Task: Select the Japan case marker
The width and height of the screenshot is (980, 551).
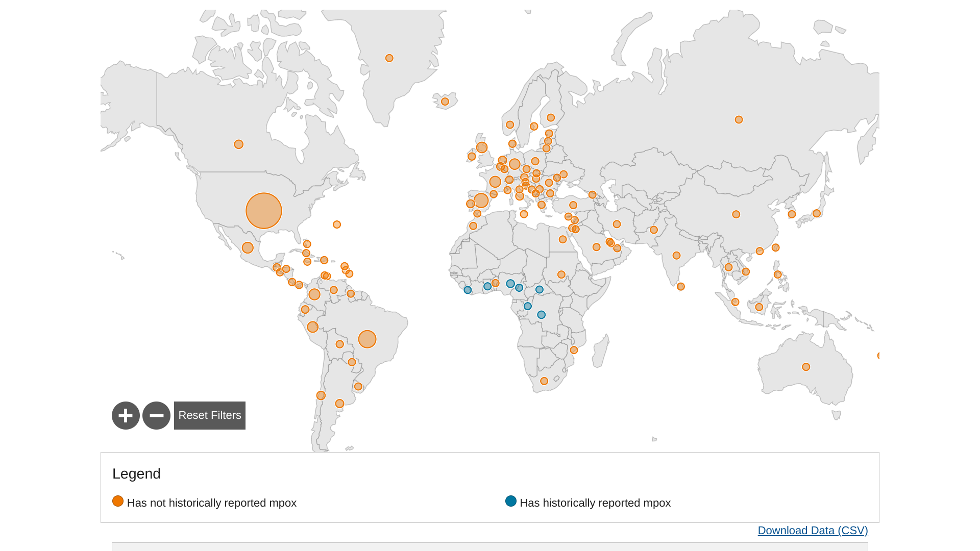Action: coord(817,213)
